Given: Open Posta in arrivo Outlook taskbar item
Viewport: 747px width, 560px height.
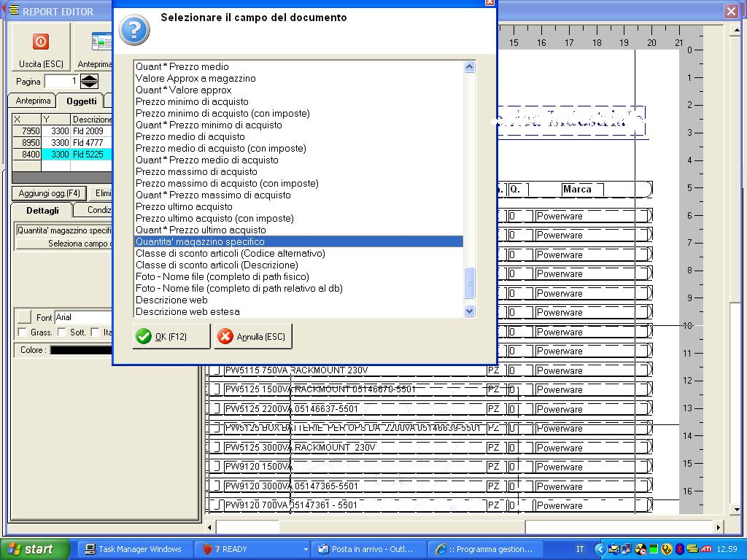Looking at the screenshot, I should tap(368, 549).
